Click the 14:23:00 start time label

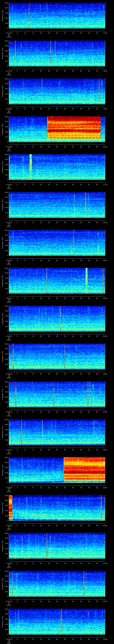point(9,298)
